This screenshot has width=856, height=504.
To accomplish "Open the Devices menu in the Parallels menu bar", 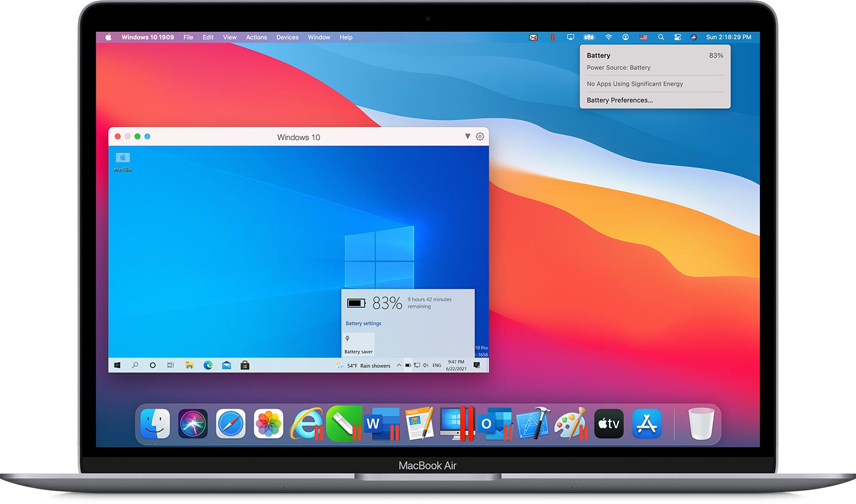I will [287, 37].
